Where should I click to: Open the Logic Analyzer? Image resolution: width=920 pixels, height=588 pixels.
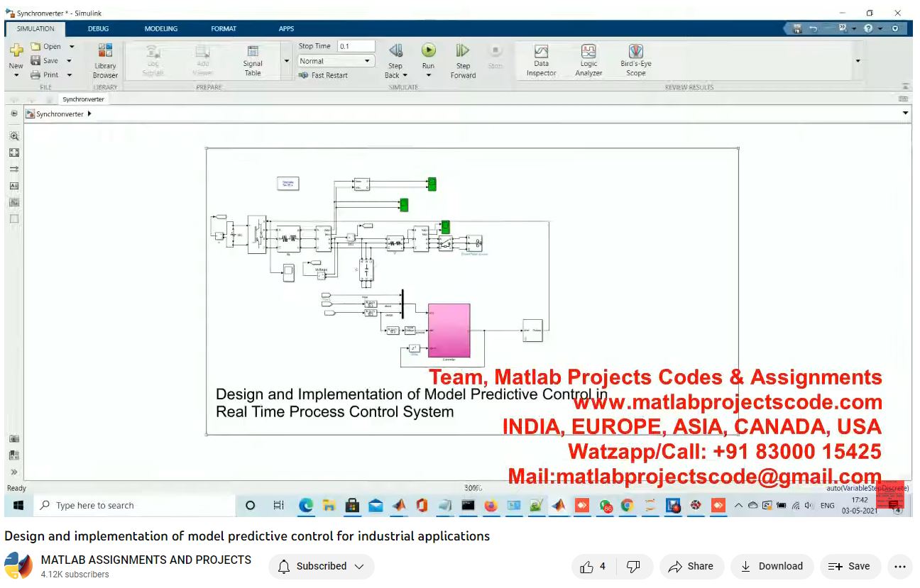(588, 61)
